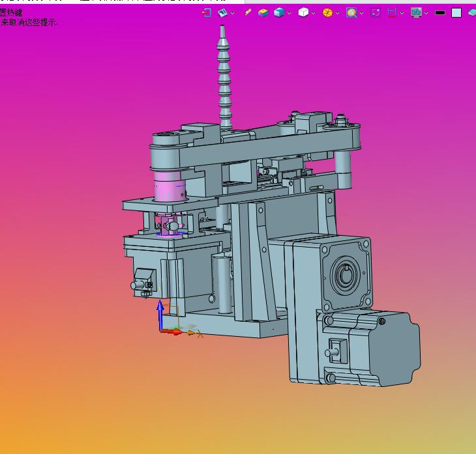Open the measure icon dropdown arrow
Viewport: 476px width, 454px height.
pos(402,13)
